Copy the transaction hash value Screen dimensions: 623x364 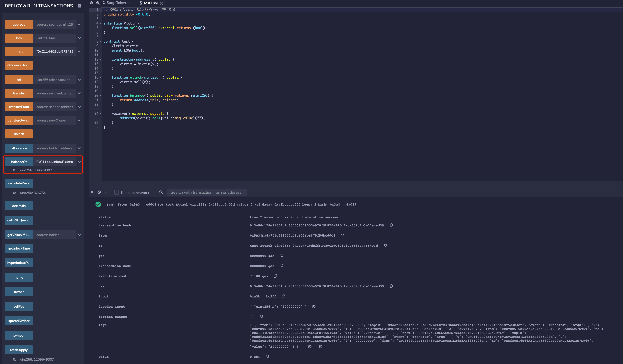pyautogui.click(x=391, y=225)
